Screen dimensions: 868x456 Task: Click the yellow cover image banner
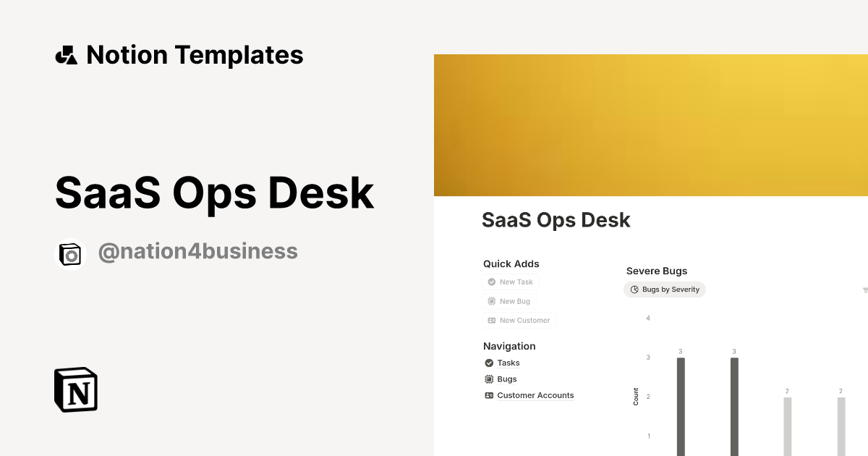650,124
